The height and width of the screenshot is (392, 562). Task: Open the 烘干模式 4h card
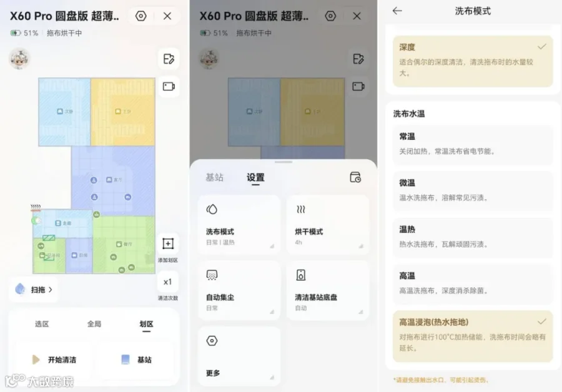tap(328, 225)
